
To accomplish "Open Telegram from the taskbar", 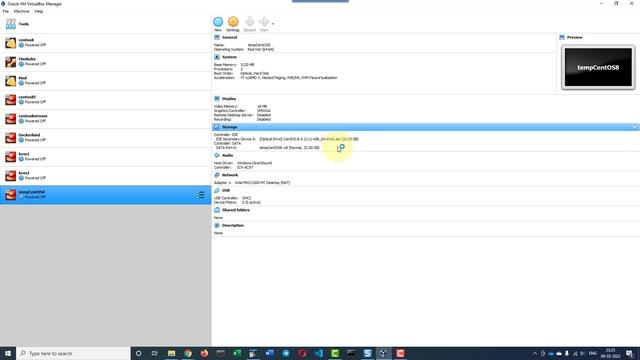I will (286, 353).
